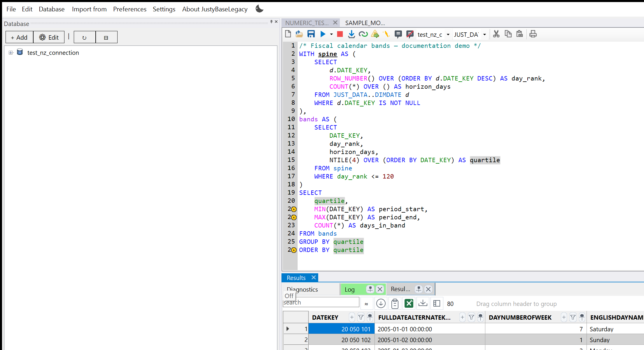Image resolution: width=644 pixels, height=350 pixels.
Task: Click the New file icon in editor toolbar
Action: 288,34
